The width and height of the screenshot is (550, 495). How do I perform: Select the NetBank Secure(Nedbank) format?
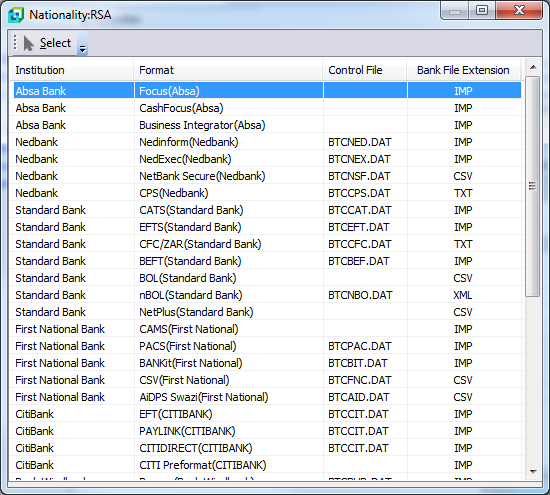pos(202,176)
